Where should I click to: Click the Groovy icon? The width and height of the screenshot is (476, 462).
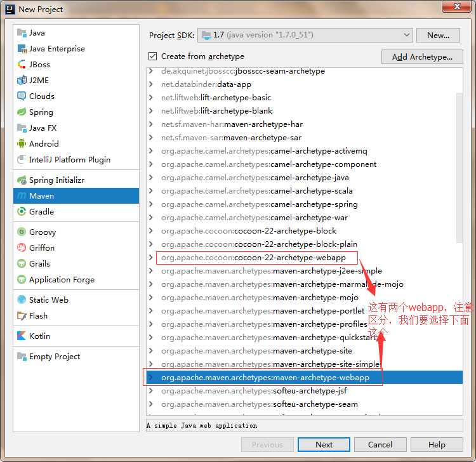tap(22, 232)
